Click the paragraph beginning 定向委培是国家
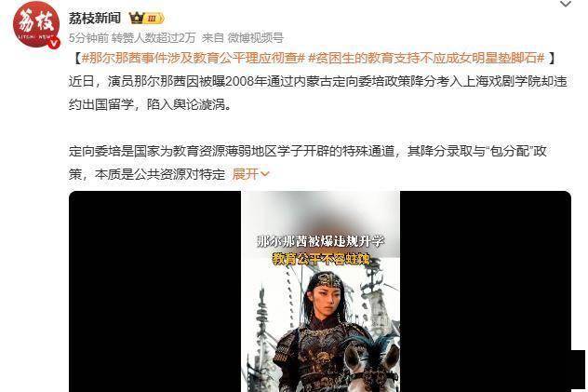Image resolution: width=588 pixels, height=392 pixels. coord(308,163)
